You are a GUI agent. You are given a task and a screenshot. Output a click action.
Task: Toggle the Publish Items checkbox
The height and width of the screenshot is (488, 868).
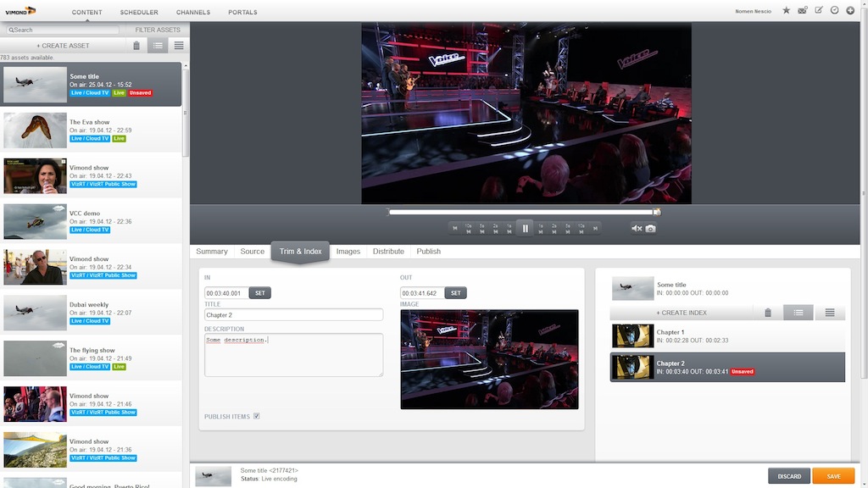256,416
